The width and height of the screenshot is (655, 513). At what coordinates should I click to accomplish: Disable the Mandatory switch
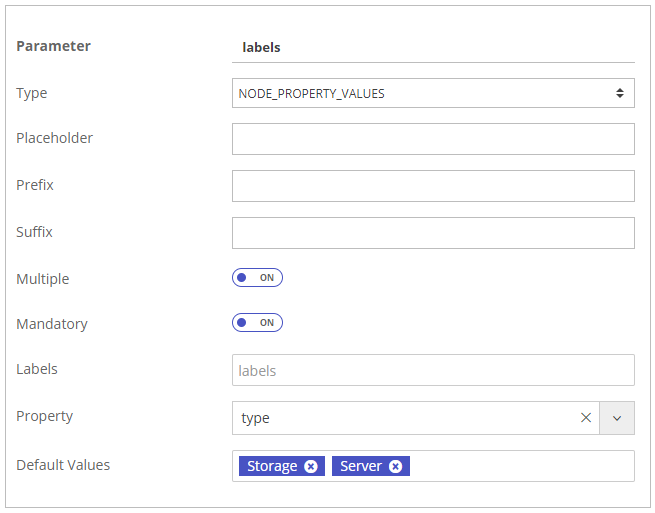pyautogui.click(x=258, y=323)
